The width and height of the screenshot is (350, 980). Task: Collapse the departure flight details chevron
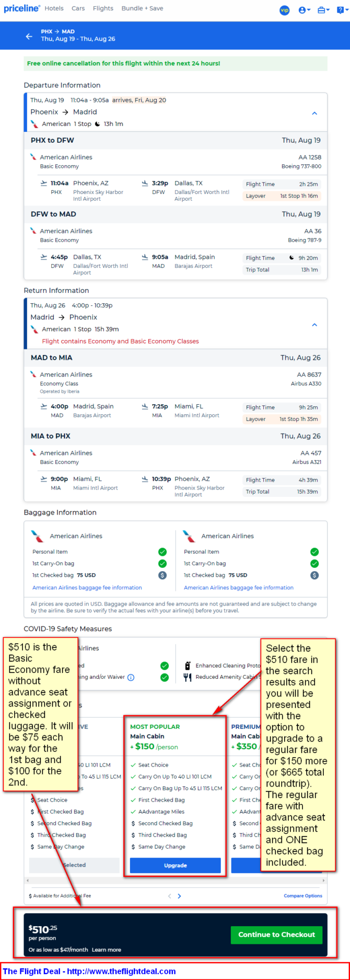(314, 113)
